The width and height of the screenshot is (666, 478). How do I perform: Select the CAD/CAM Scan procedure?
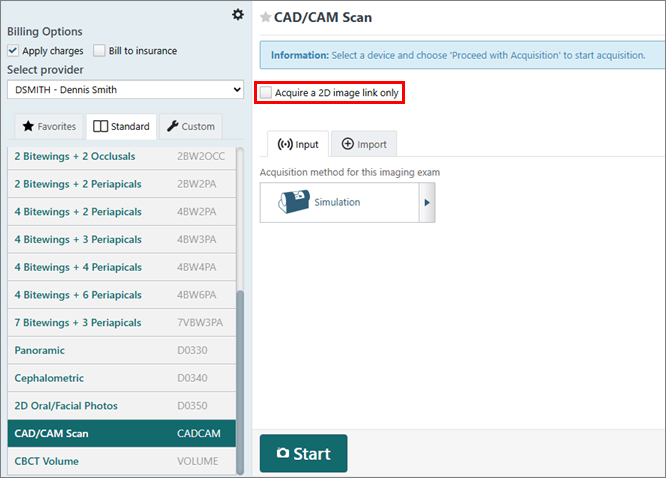coord(121,433)
